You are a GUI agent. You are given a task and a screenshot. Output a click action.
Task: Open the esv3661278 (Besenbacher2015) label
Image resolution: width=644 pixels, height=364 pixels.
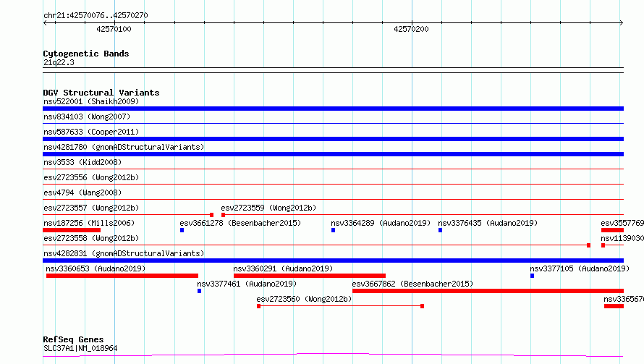pos(240,223)
